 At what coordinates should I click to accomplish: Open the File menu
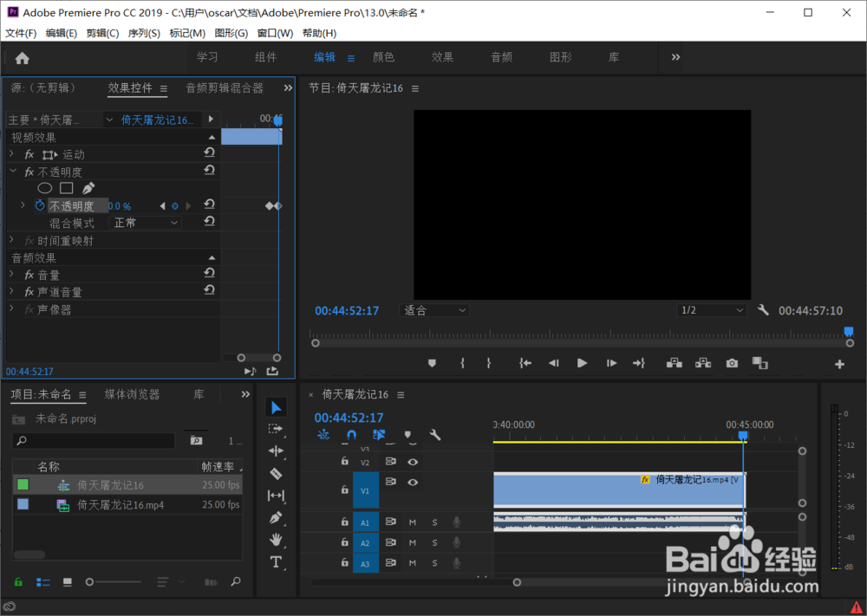pos(21,33)
